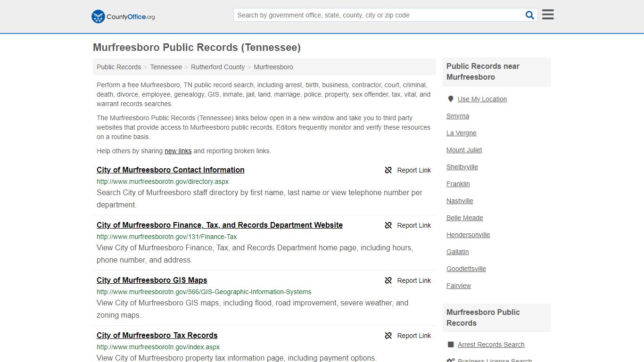Click description about Finance department home page
The width and height of the screenshot is (644, 362).
(x=255, y=254)
